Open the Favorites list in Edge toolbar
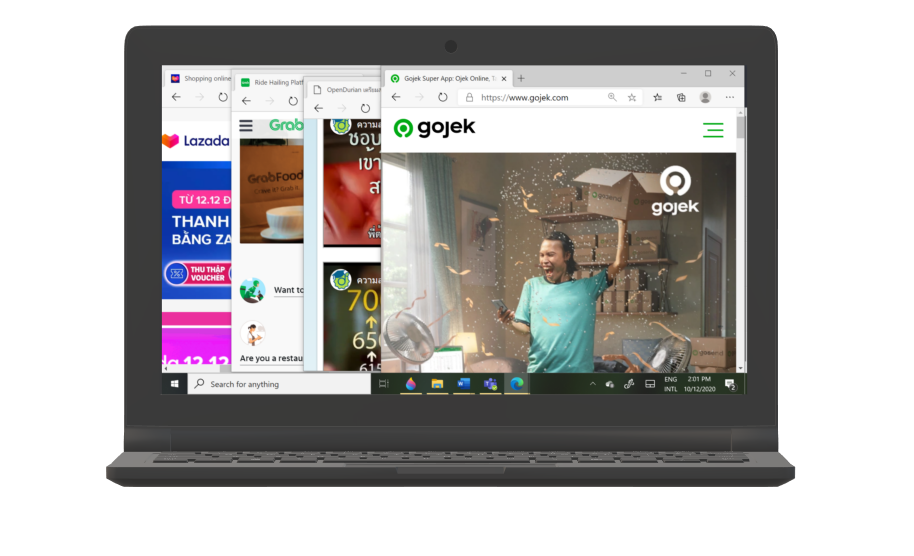The image size is (914, 556). [x=657, y=98]
